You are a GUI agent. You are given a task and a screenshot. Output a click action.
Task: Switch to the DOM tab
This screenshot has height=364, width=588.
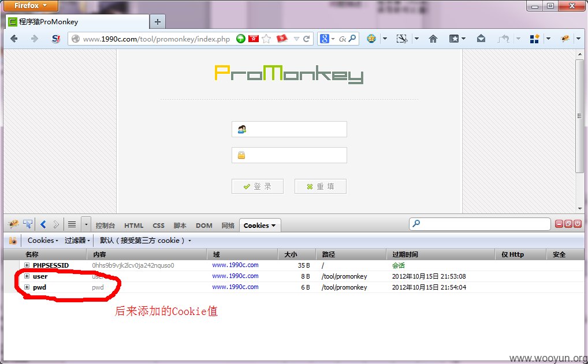[204, 226]
